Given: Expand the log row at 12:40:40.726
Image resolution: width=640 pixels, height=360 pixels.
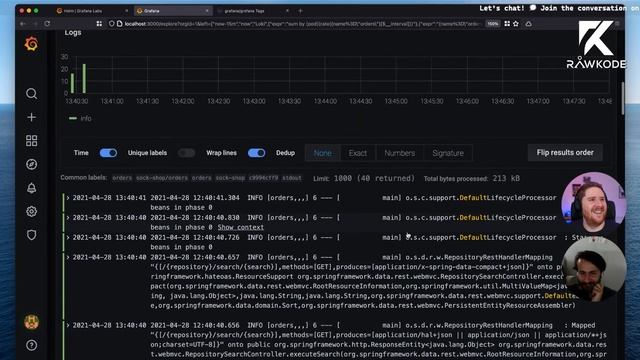Looking at the screenshot, I should [x=68, y=238].
